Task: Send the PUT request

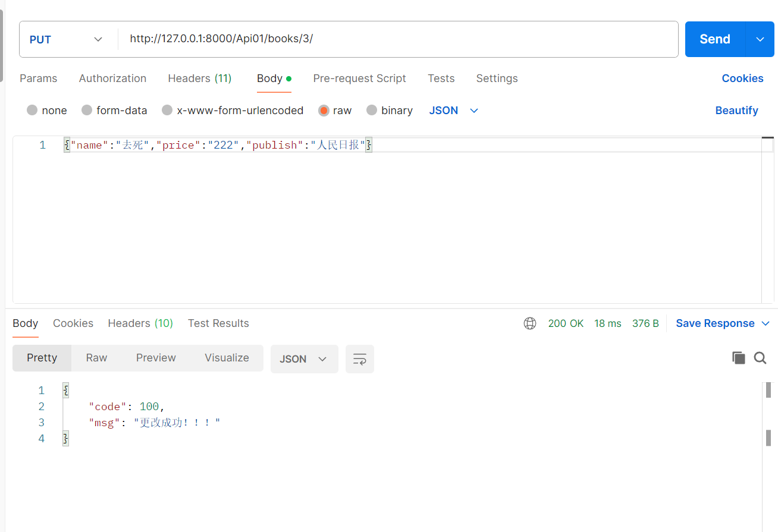Action: coord(715,39)
